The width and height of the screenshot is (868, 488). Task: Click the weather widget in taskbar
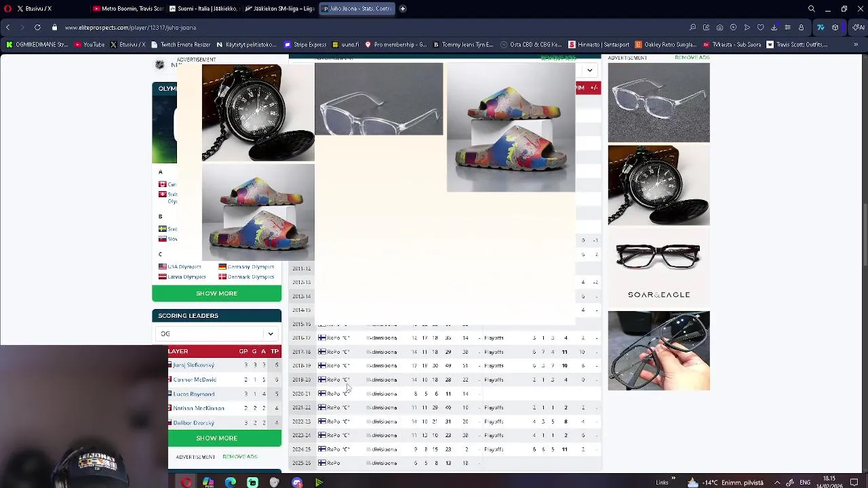tap(726, 483)
